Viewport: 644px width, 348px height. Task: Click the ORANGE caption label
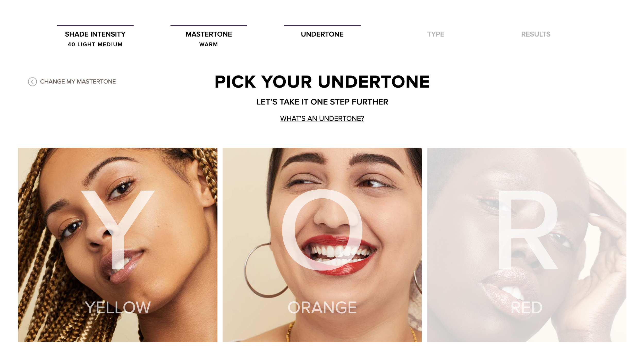click(x=322, y=307)
